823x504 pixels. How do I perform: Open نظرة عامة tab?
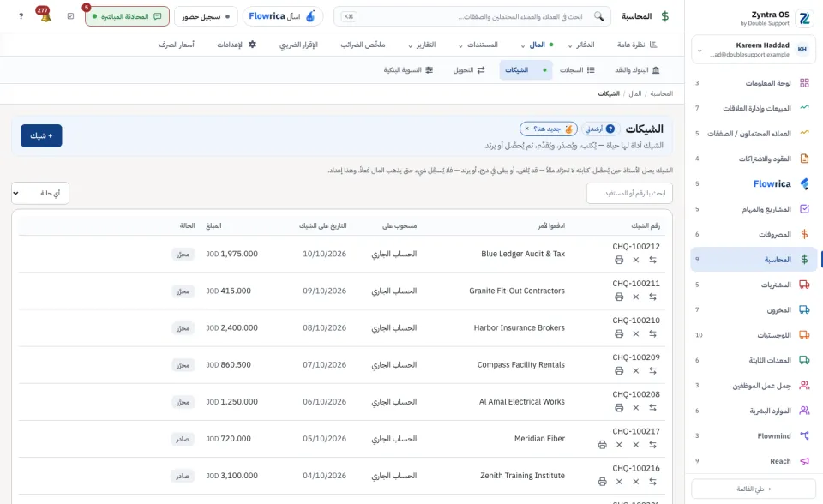(637, 45)
